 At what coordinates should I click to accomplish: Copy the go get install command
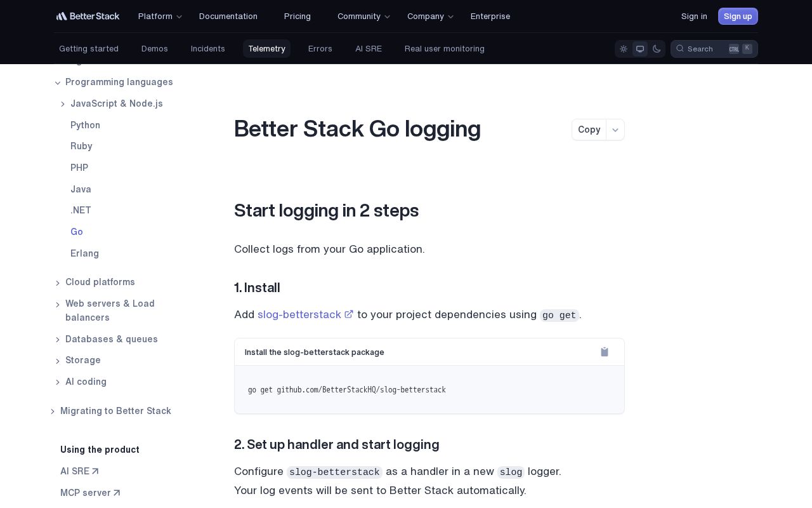[605, 352]
